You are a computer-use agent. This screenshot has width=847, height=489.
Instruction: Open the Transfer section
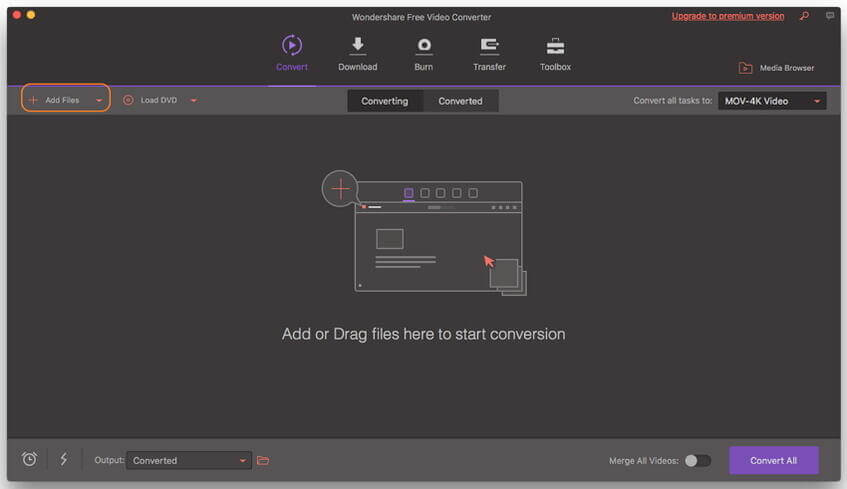489,53
